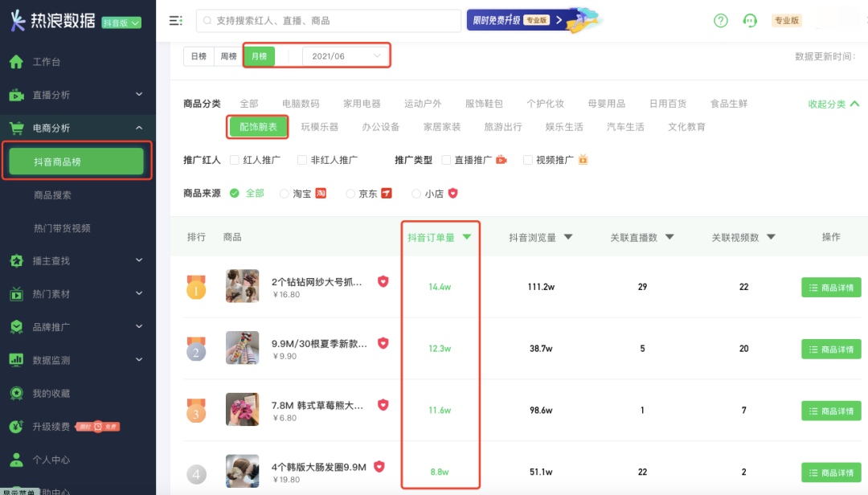Click the 直播分析 camera icon

(x=17, y=95)
